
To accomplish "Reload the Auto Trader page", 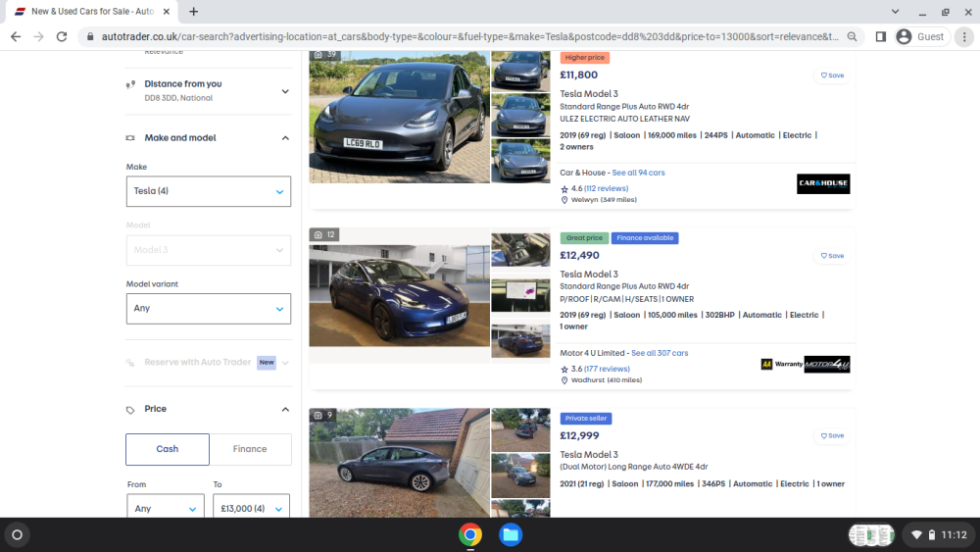I will click(x=62, y=37).
